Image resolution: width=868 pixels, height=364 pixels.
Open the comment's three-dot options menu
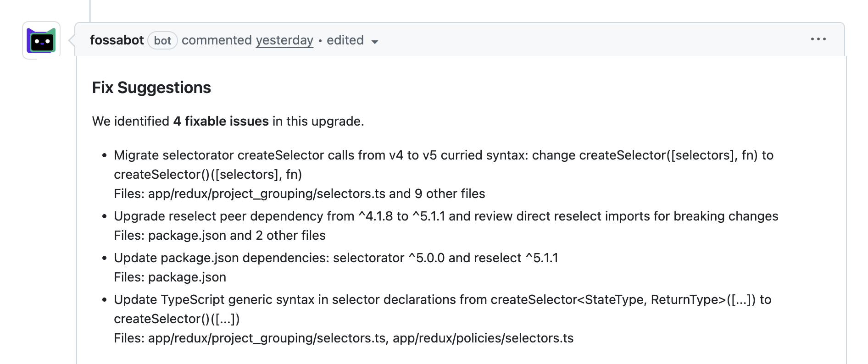coord(818,39)
